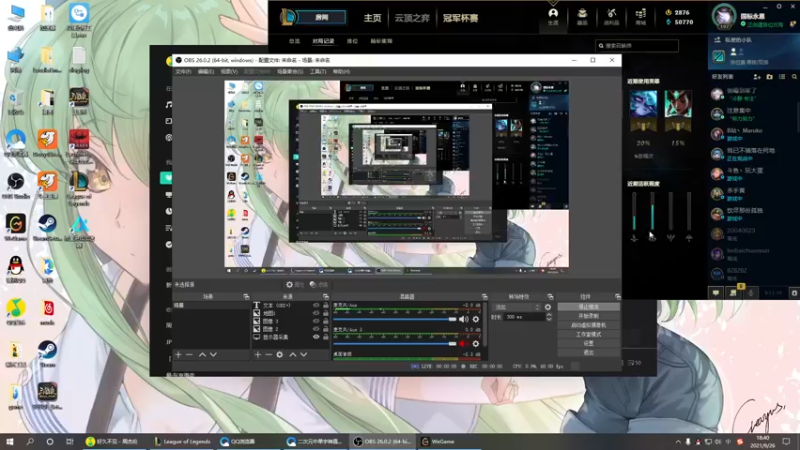This screenshot has height=450, width=800.
Task: Move selected source down
Action: click(304, 355)
